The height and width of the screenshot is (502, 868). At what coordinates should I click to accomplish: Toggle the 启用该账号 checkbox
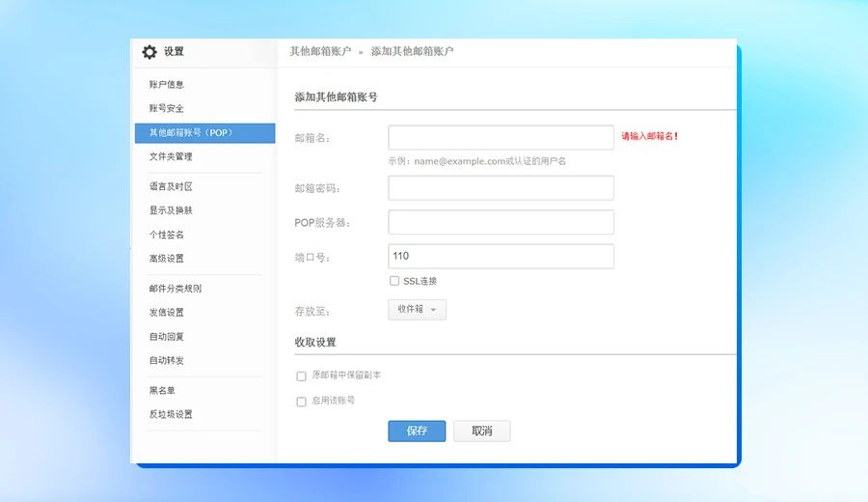302,401
